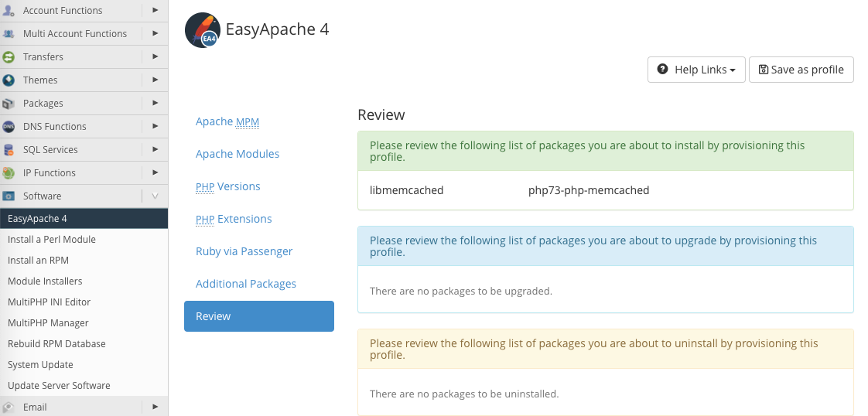Click the Themes globe icon
The height and width of the screenshot is (416, 868).
tap(9, 80)
